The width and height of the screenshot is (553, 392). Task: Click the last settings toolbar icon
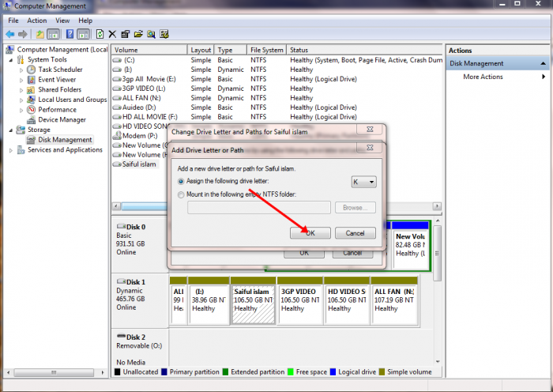(164, 34)
